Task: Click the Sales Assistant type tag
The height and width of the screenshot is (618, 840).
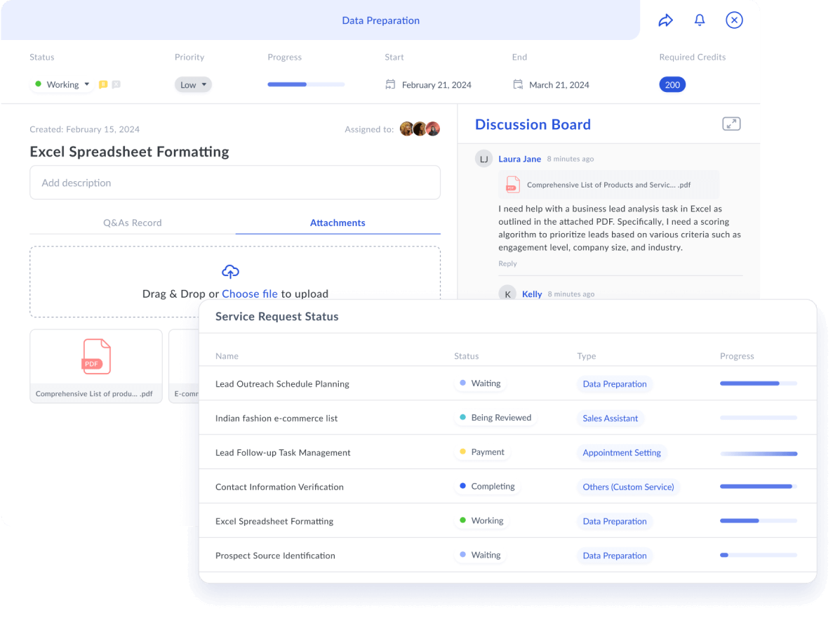Action: coord(610,419)
